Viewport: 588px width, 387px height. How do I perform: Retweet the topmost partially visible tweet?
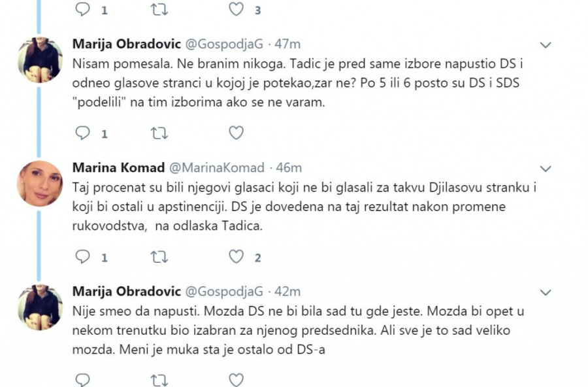pyautogui.click(x=159, y=10)
